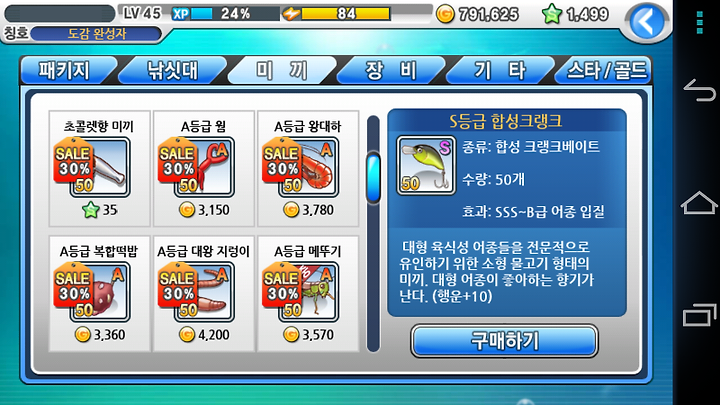Screen dimensions: 720x405
Task: Tap the green star currency icon
Action: click(552, 14)
